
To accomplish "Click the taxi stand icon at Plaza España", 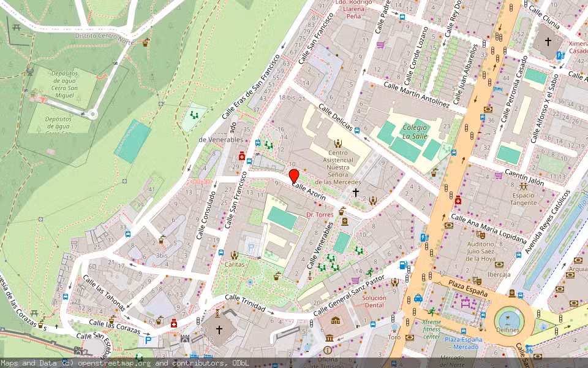I will point(418,299).
